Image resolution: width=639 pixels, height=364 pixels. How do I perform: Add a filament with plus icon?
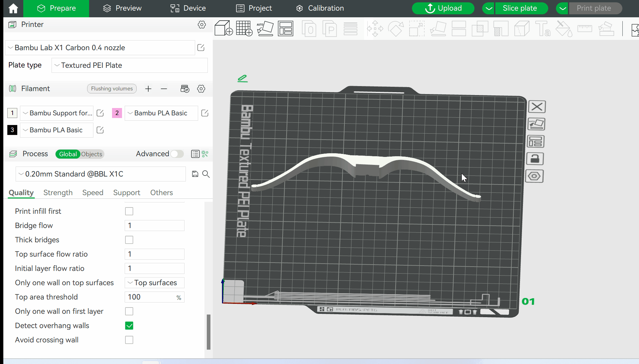(148, 89)
